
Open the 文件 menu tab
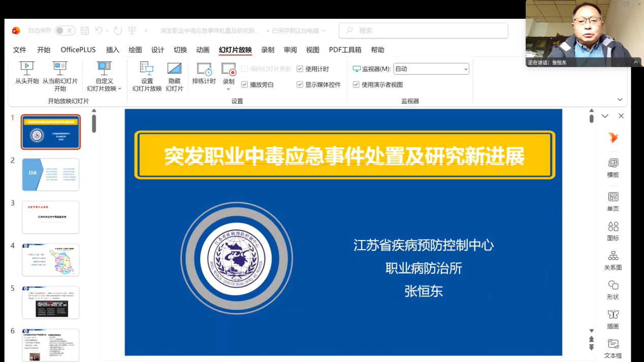[20, 50]
